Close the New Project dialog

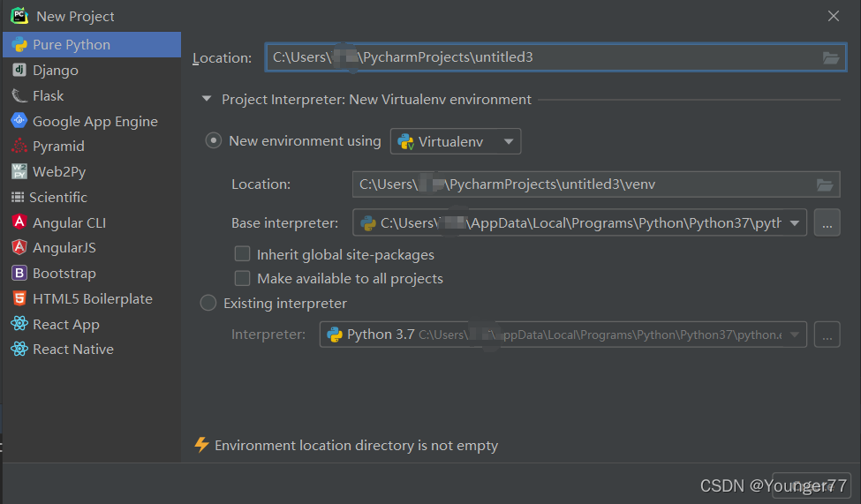tap(833, 16)
